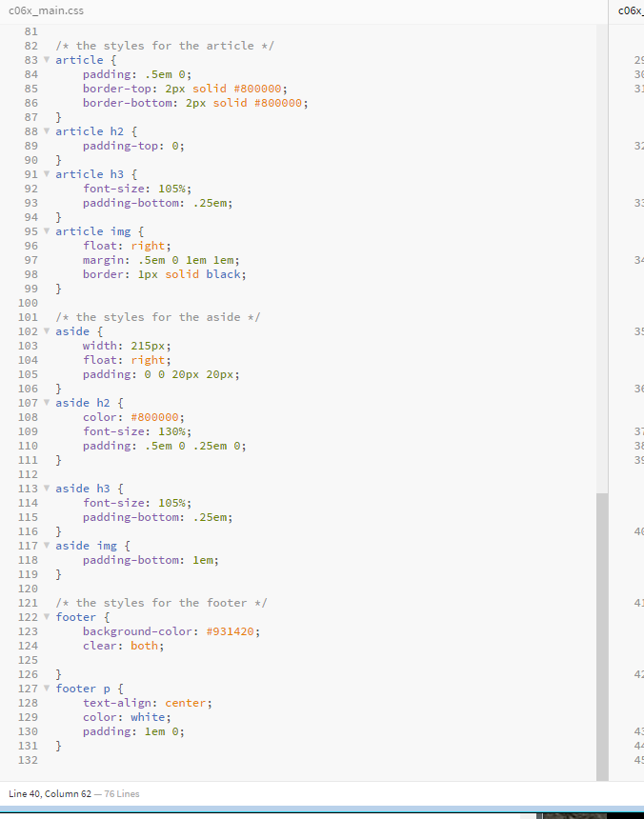
Task: Select the c06x_main.css file tab
Action: pyautogui.click(x=46, y=10)
